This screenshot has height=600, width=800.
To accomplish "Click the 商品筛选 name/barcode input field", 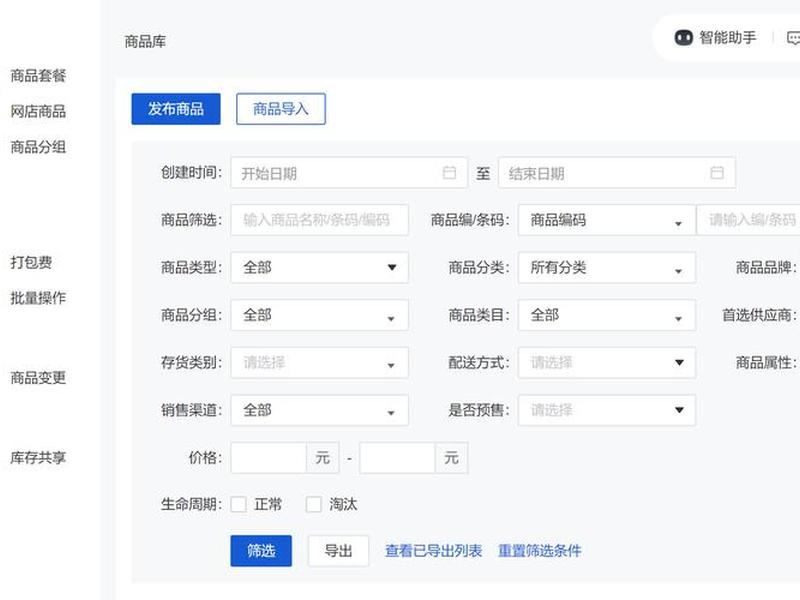I will point(319,220).
